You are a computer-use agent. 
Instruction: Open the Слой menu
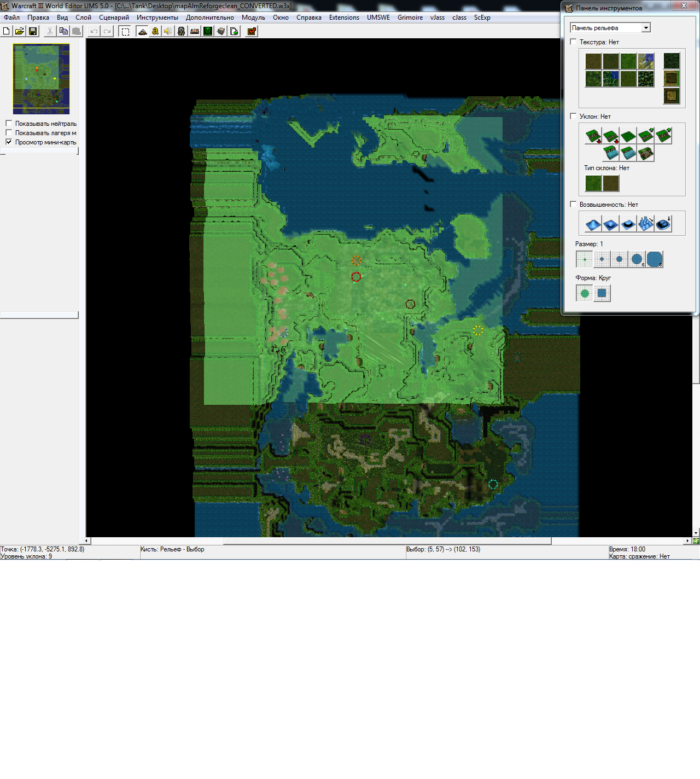[83, 18]
